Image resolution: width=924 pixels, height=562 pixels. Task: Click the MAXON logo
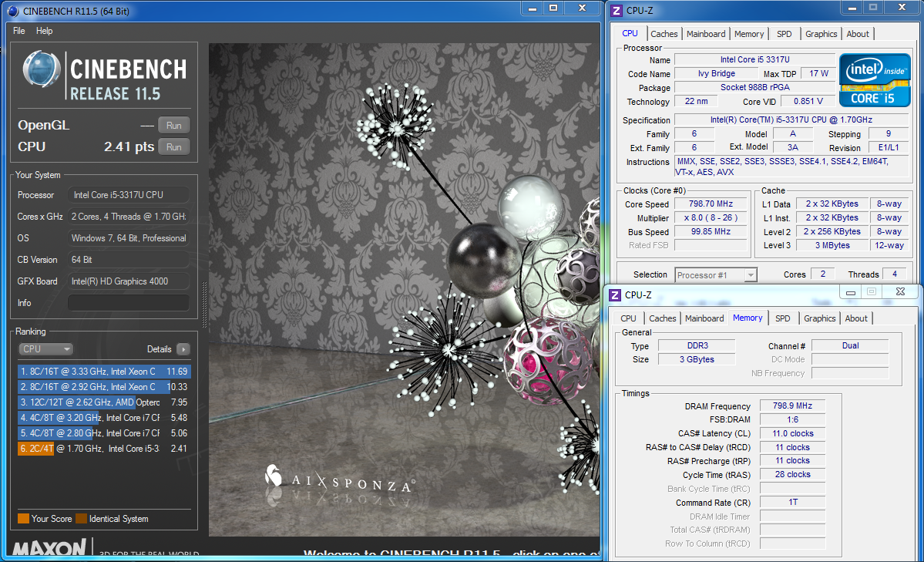coord(49,548)
